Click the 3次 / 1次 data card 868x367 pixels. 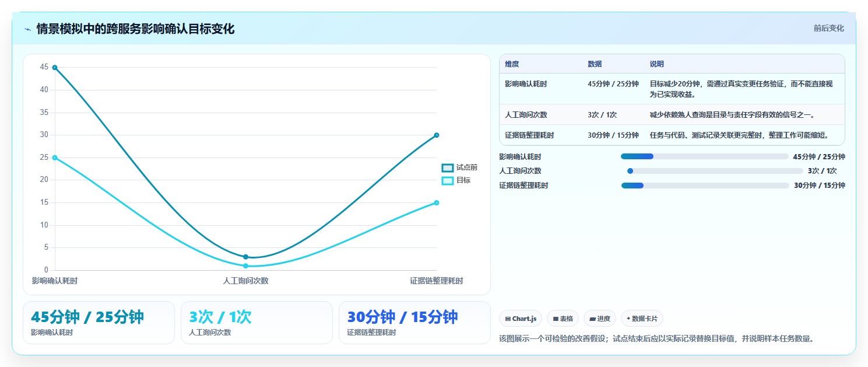(256, 323)
